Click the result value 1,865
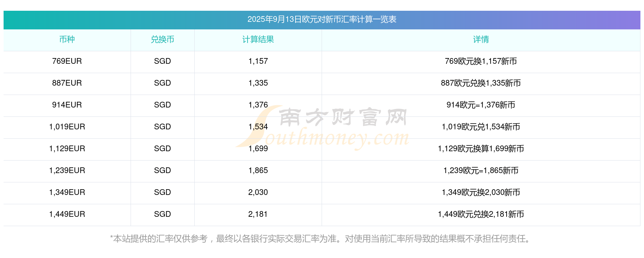Image resolution: width=644 pixels, height=258 pixels. 258,171
